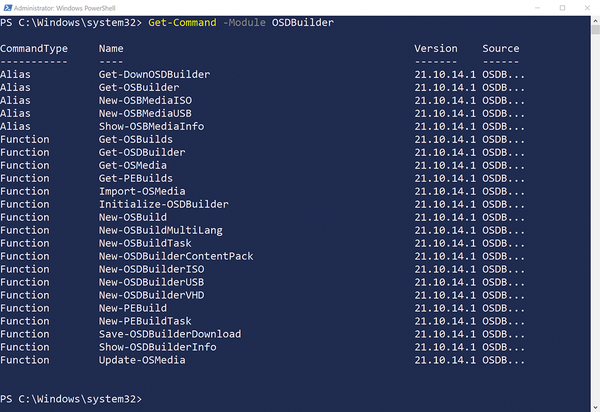This screenshot has height=412, width=600.
Task: Select New-OSBMediaUSB alias name
Action: 145,113
